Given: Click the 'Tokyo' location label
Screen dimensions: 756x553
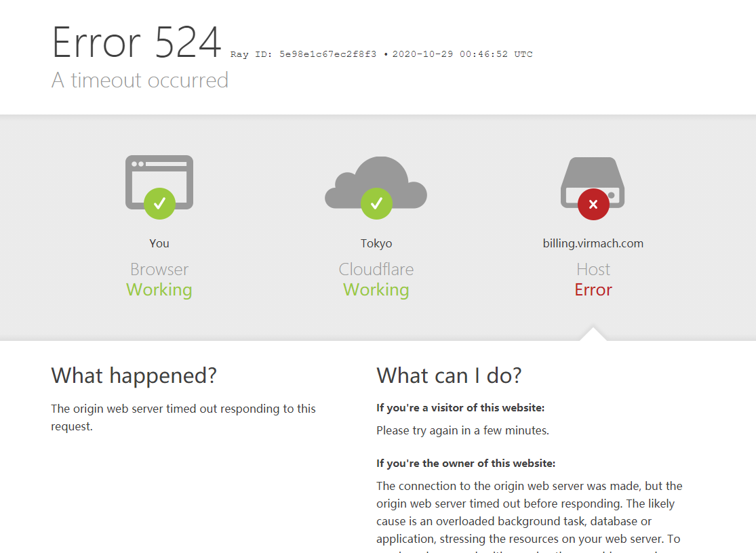Looking at the screenshot, I should tap(376, 243).
